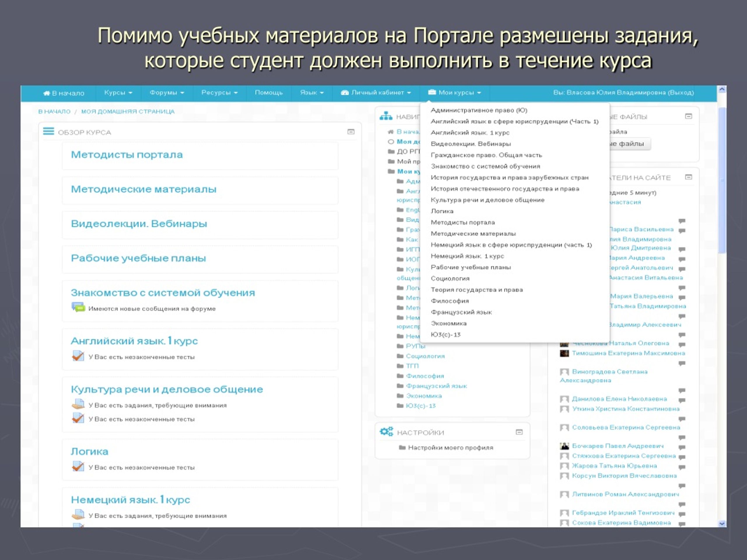The image size is (747, 560).
Task: Collapse the пользователи на сайте block
Action: (689, 177)
